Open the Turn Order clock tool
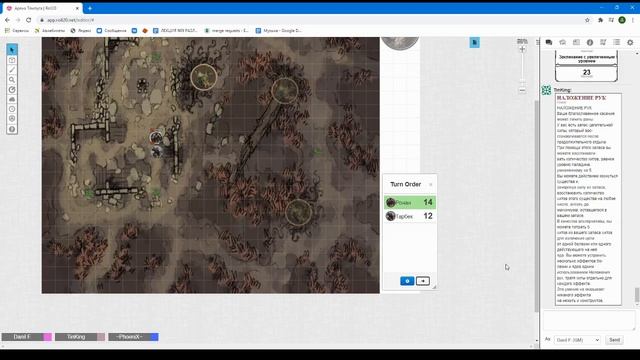This screenshot has height=360, width=640. pyautogui.click(x=12, y=109)
